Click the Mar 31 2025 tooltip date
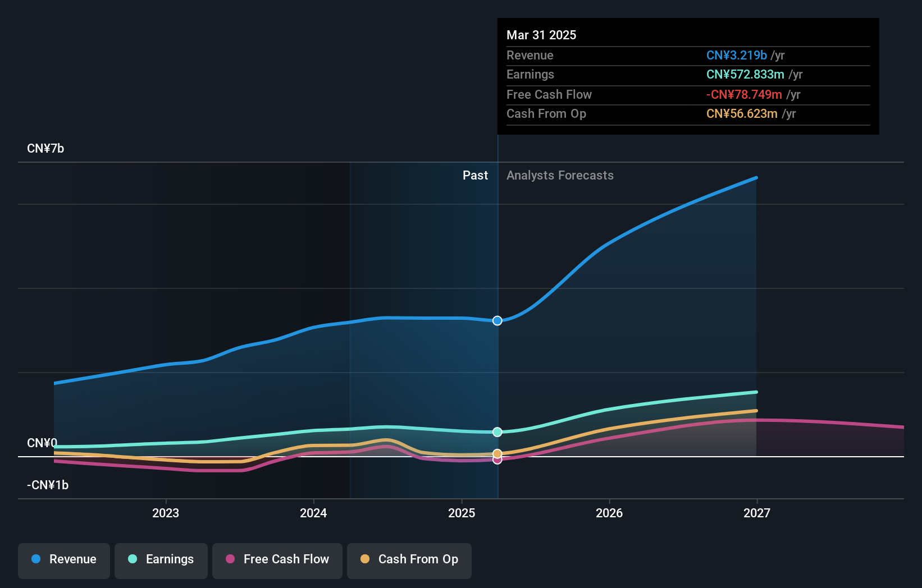The height and width of the screenshot is (588, 922). (x=541, y=35)
